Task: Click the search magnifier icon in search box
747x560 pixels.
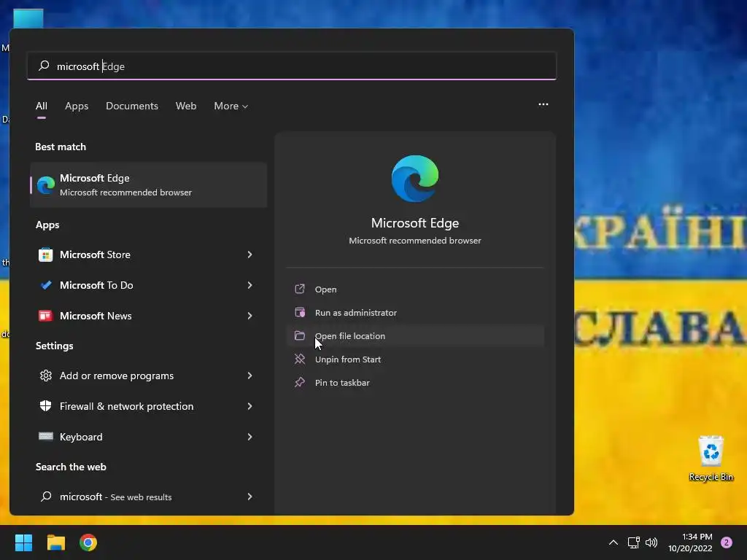Action: 44,66
